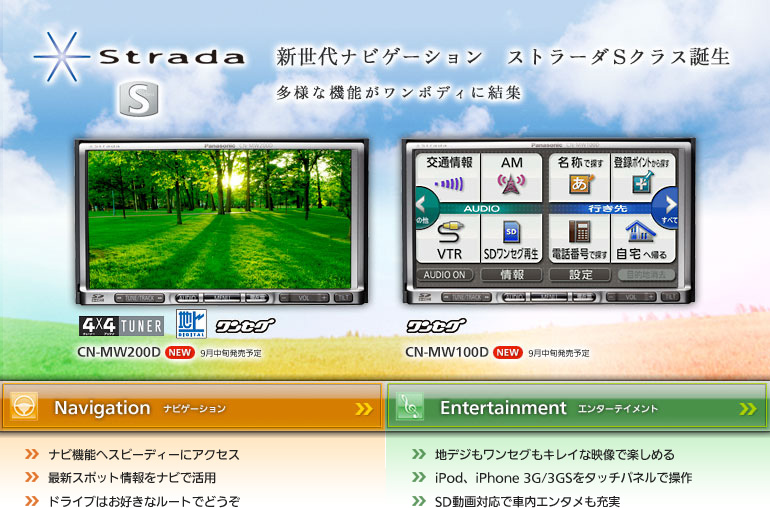The height and width of the screenshot is (508, 770).
Task: Click the VOL control on CN-MW100D
Action: pos(631,297)
